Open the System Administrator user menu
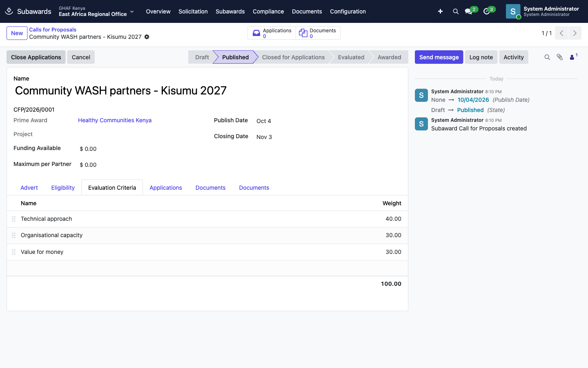 click(x=542, y=11)
